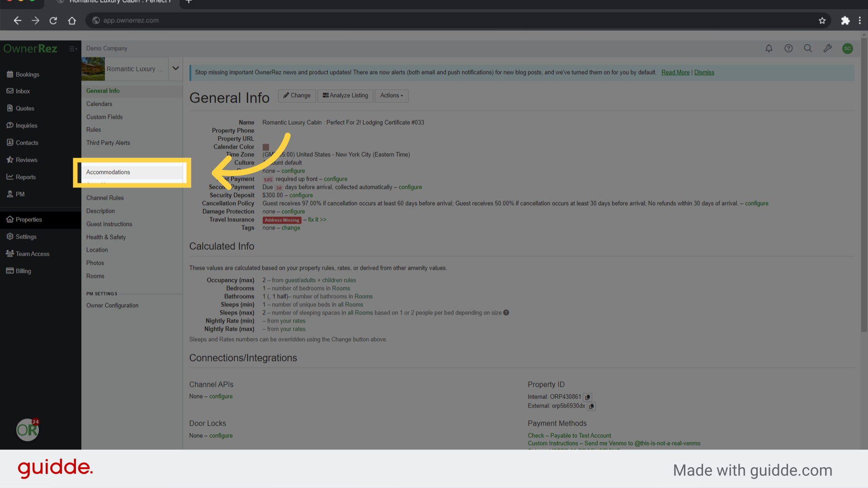Click the green user avatar icon
Image resolution: width=868 pixels, height=488 pixels.
coord(848,48)
